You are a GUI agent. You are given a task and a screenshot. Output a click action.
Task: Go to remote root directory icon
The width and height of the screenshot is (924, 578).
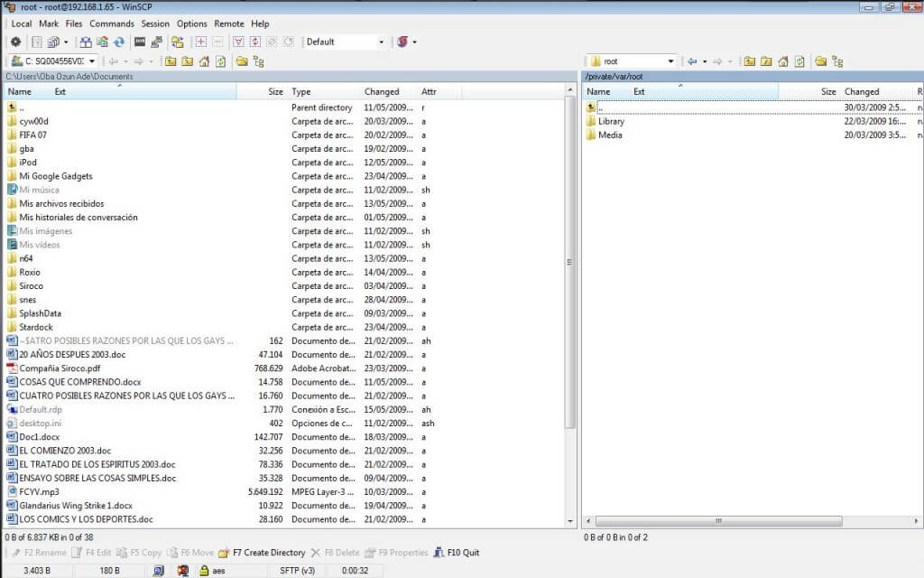point(766,61)
